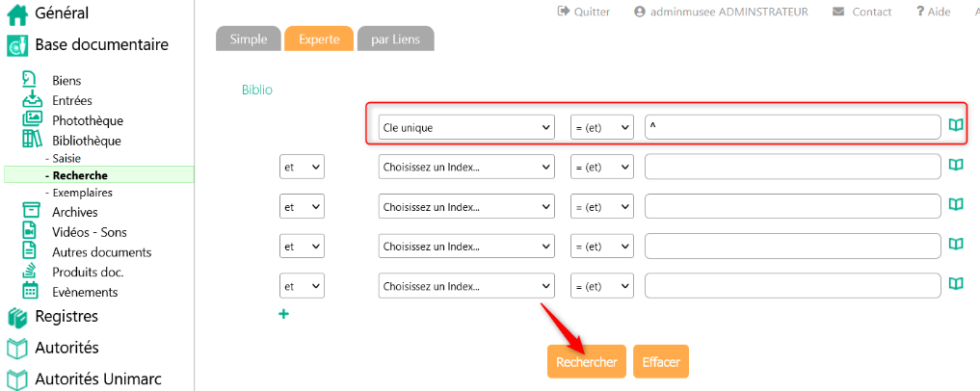Click the Biens sidebar icon

(31, 80)
